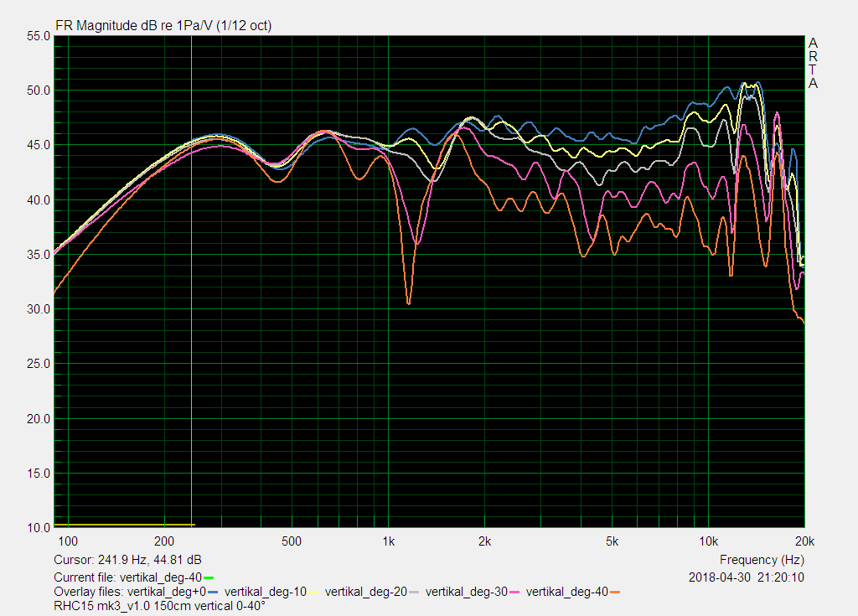
Task: Click the cursor readout '241.9 Hz, 44.81 dB'
Action: [x=149, y=560]
